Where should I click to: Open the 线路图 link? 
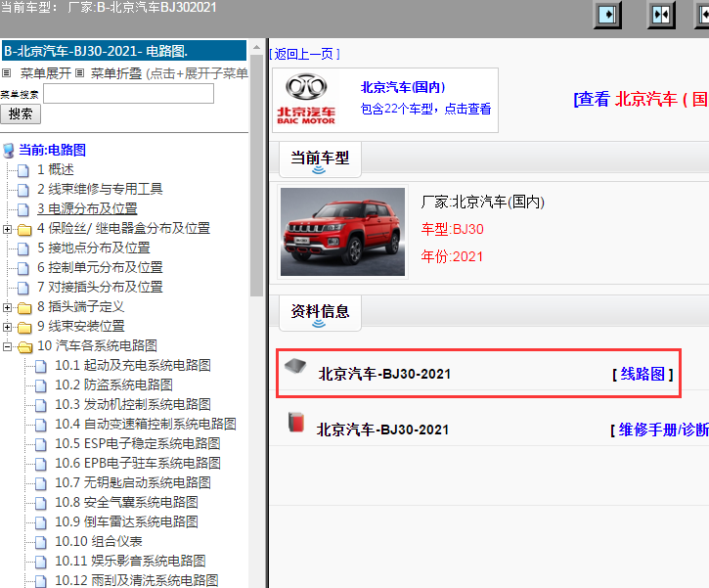click(x=643, y=375)
